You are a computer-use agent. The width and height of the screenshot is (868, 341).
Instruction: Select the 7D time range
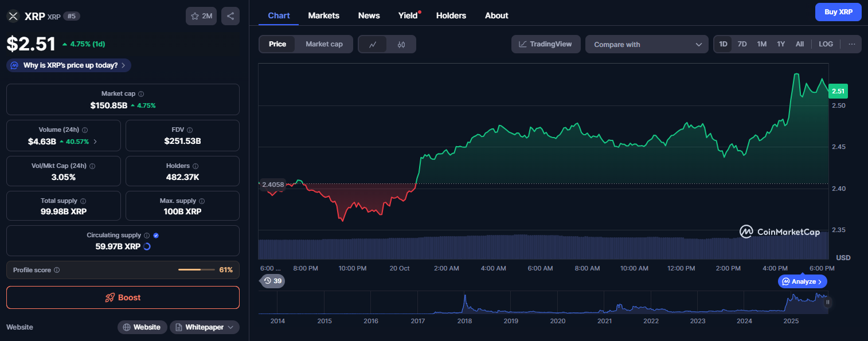tap(742, 44)
